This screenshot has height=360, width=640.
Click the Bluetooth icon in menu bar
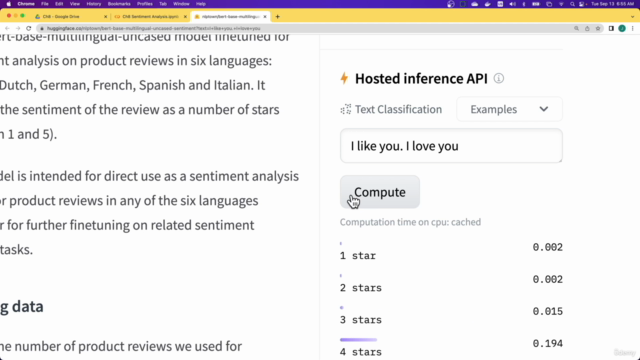pos(524,4)
